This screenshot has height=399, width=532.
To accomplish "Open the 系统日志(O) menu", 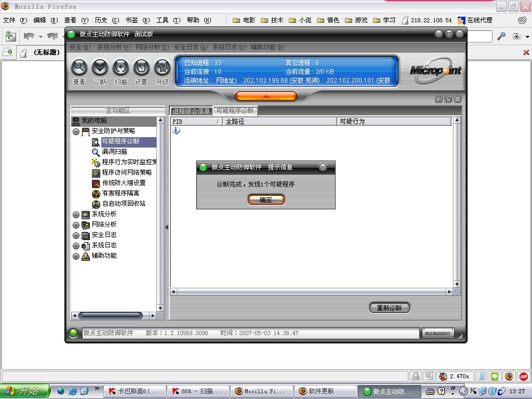I will click(x=229, y=47).
